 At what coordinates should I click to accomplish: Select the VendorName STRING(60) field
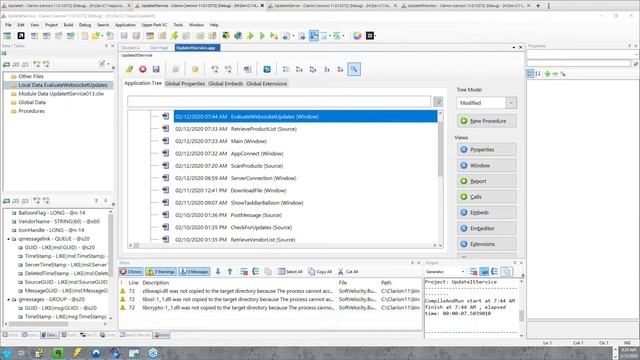point(59,222)
